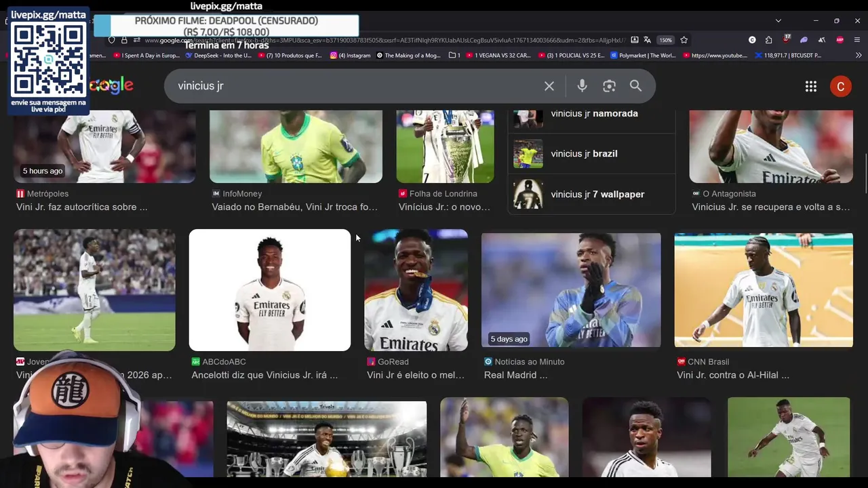Click the translate page icon in address bar
Image resolution: width=868 pixels, height=488 pixels.
pos(647,40)
